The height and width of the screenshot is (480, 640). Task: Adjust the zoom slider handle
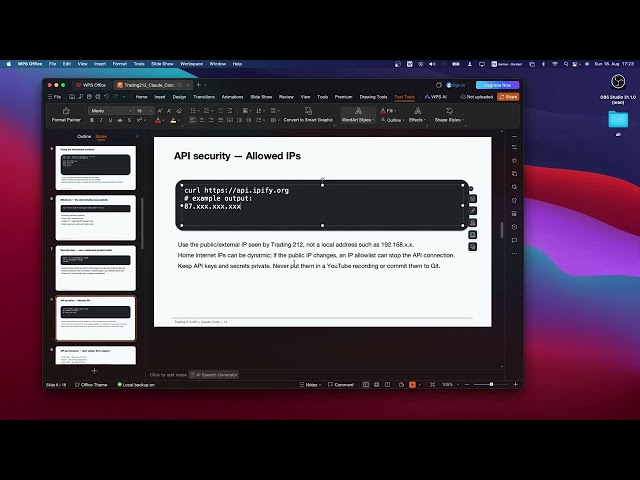491,384
